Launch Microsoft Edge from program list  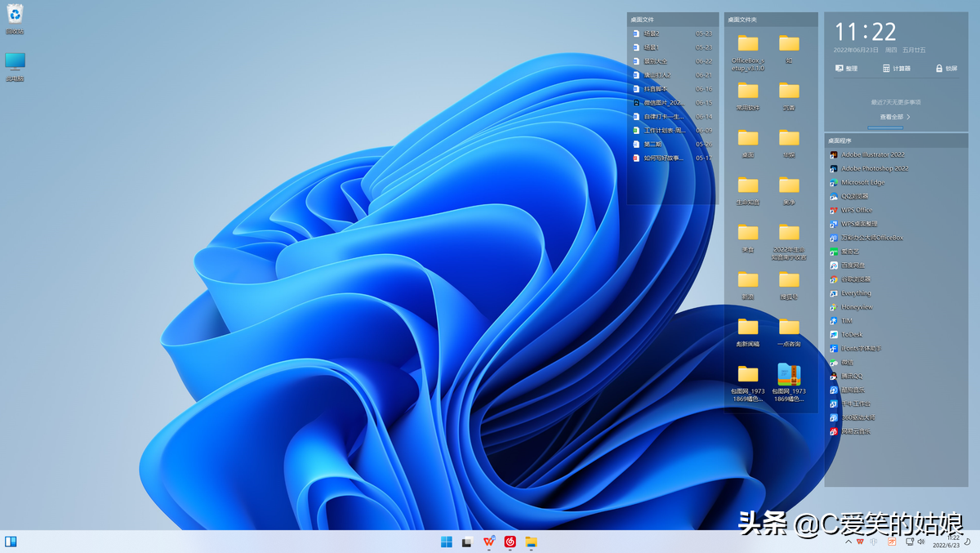point(857,182)
